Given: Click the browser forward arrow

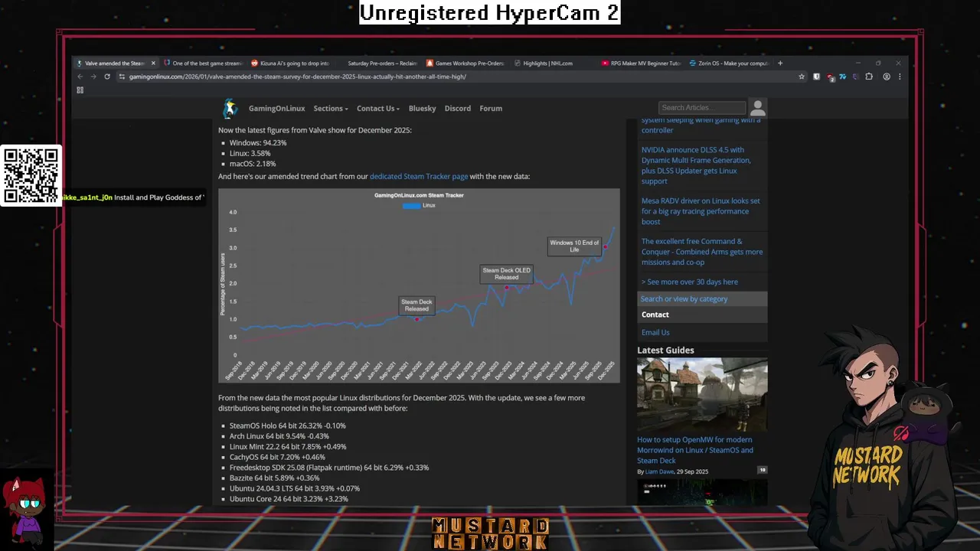Looking at the screenshot, I should pyautogui.click(x=93, y=77).
